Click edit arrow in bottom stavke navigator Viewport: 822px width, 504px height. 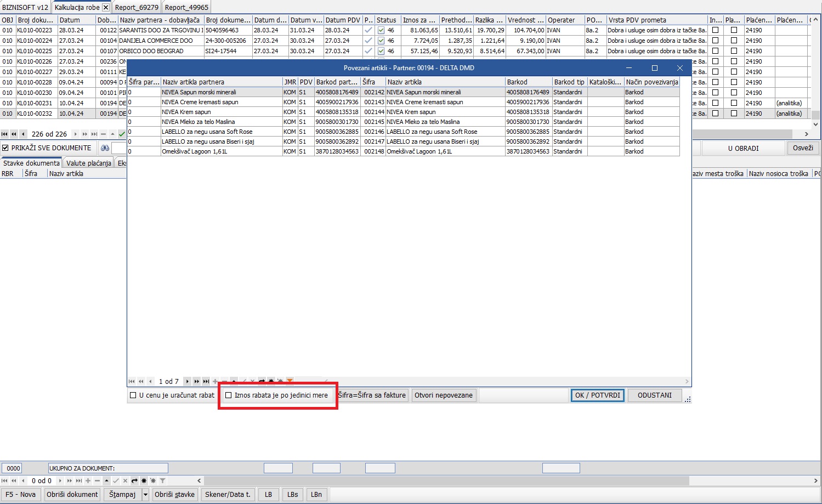pos(106,481)
